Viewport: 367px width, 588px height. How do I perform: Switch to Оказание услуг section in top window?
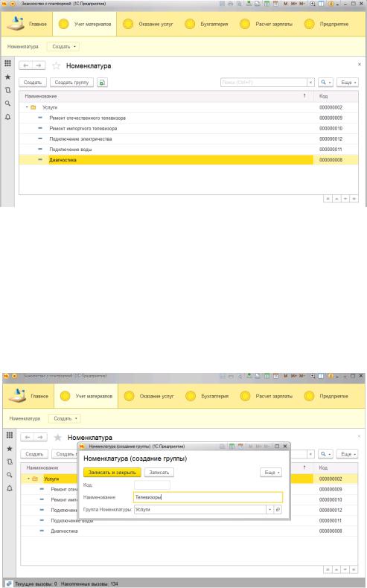click(148, 24)
